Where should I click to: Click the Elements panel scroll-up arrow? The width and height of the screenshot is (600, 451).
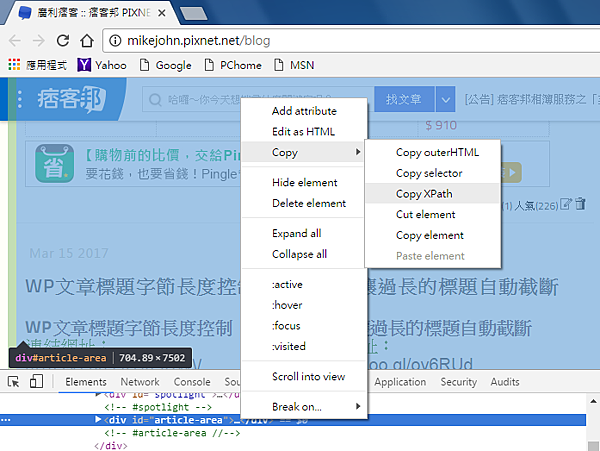[593, 401]
